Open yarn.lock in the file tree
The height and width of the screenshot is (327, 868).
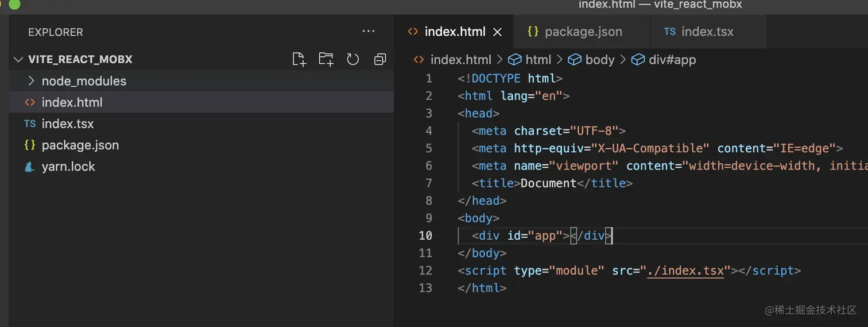coord(201,167)
